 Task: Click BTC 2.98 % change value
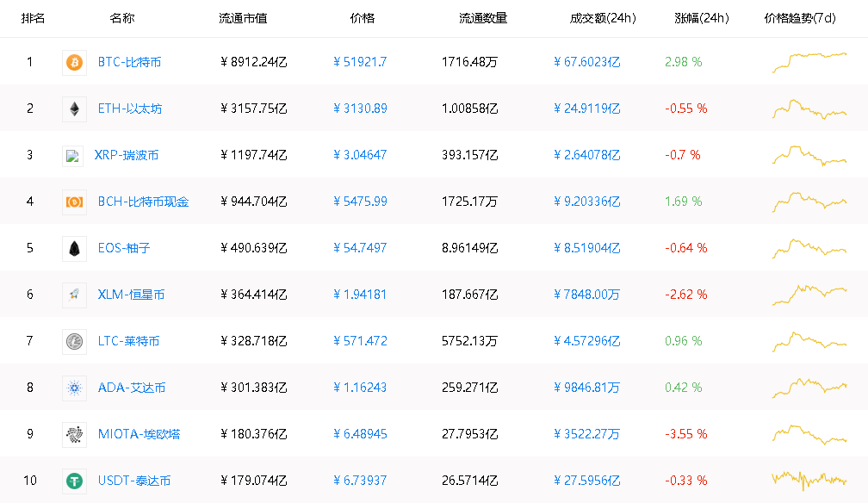pyautogui.click(x=683, y=62)
